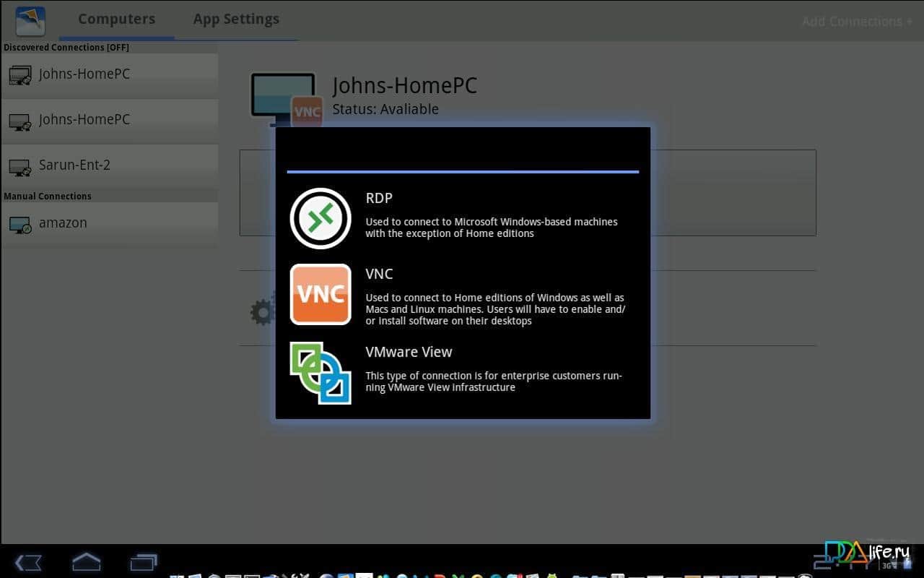Click the RDP description text in dialog
The height and width of the screenshot is (578, 924).
tap(491, 228)
